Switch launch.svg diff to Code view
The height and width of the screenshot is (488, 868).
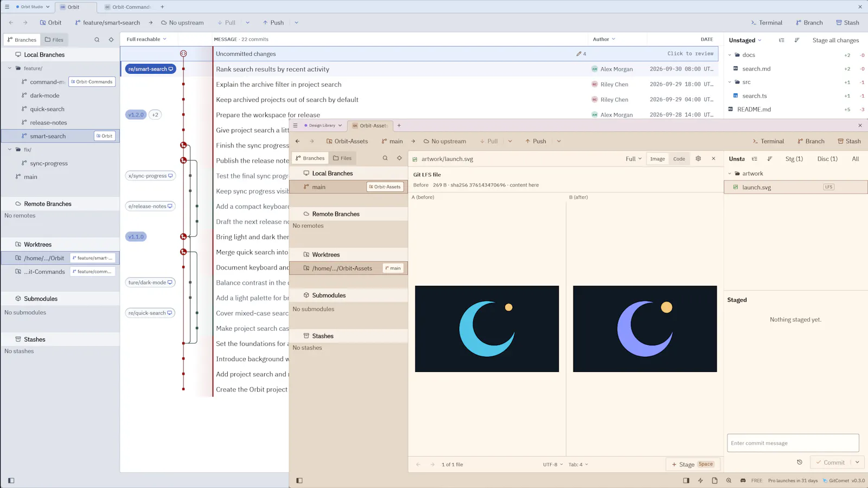pyautogui.click(x=679, y=159)
